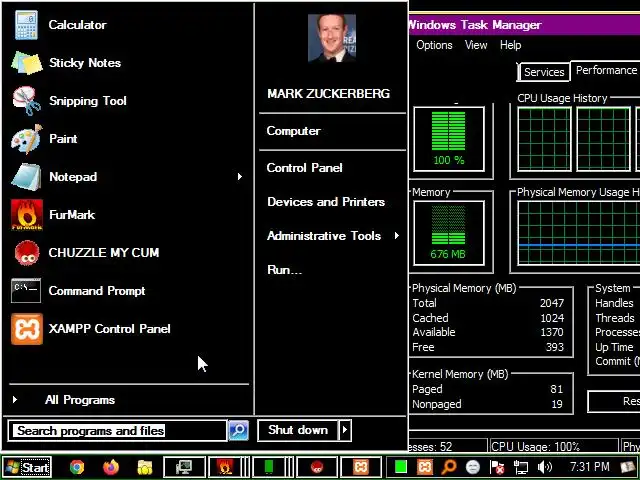This screenshot has width=640, height=480.
Task: Click the clock showing 7:31 PM
Action: click(x=589, y=467)
